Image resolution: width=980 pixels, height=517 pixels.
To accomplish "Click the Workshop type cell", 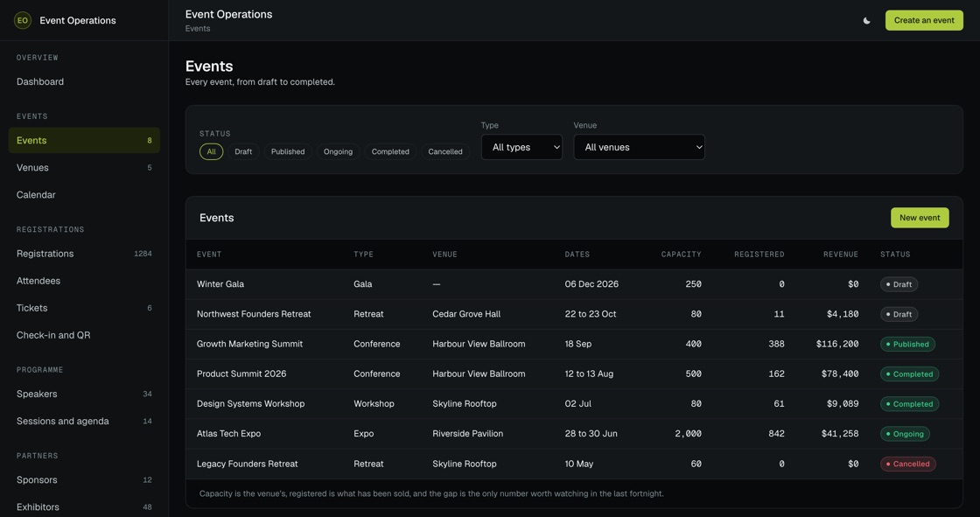I will (x=374, y=404).
